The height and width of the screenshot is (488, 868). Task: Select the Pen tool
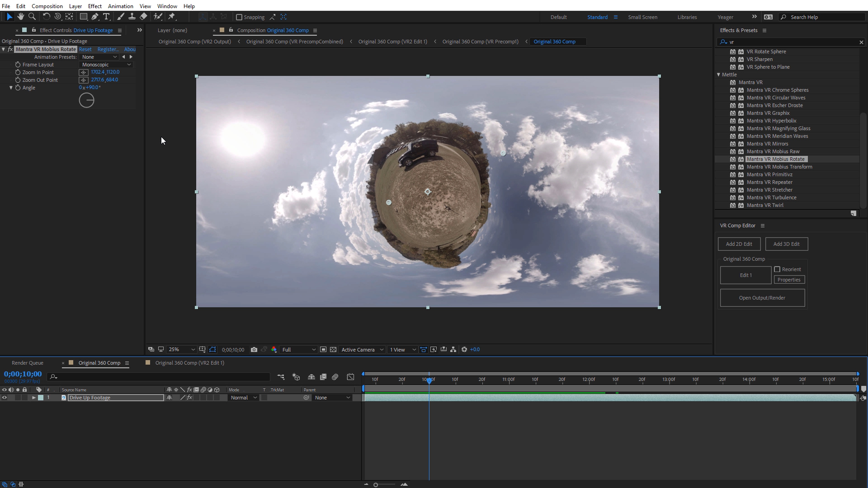coord(95,17)
